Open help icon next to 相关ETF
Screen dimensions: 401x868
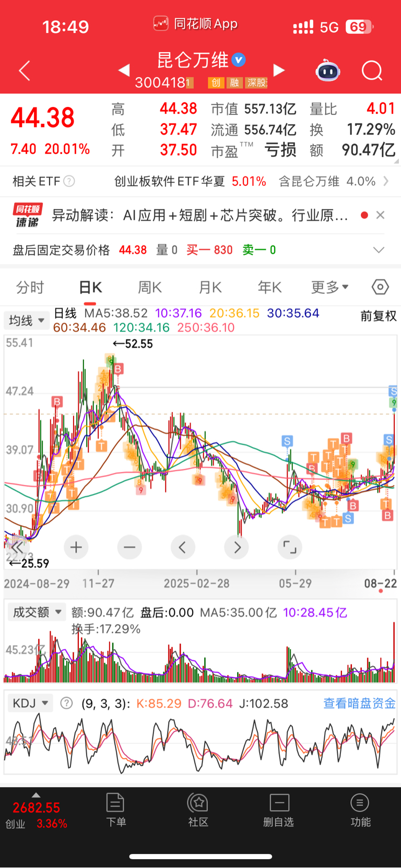(69, 181)
